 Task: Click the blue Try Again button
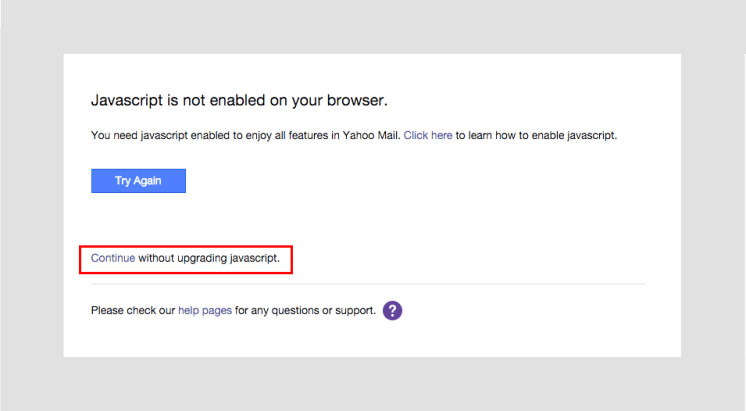[x=138, y=181]
